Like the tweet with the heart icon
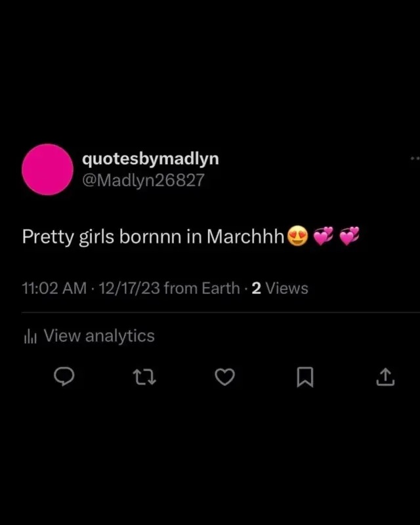420x525 pixels. point(224,377)
